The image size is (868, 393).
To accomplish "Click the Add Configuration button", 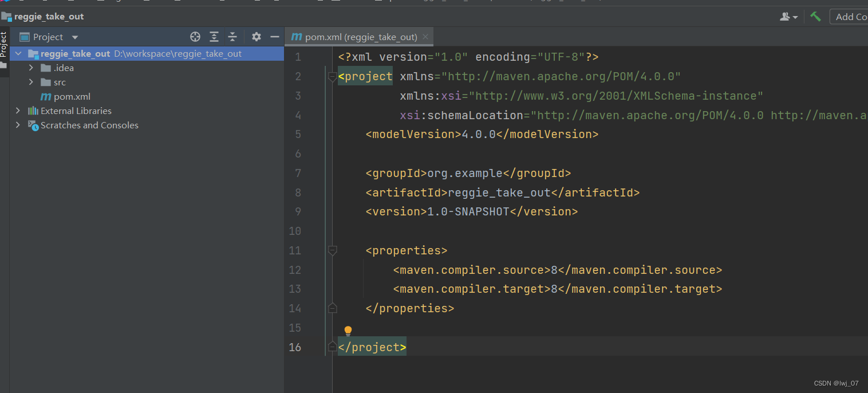I will click(850, 17).
